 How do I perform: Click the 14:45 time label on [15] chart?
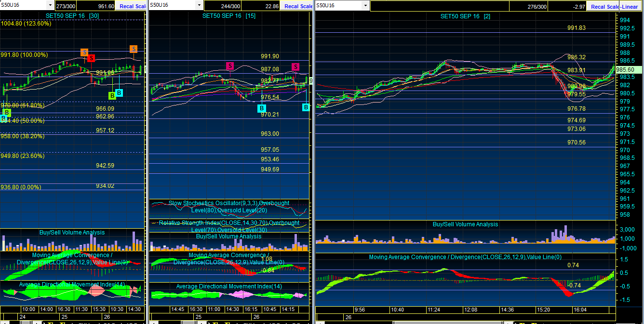(x=178, y=310)
